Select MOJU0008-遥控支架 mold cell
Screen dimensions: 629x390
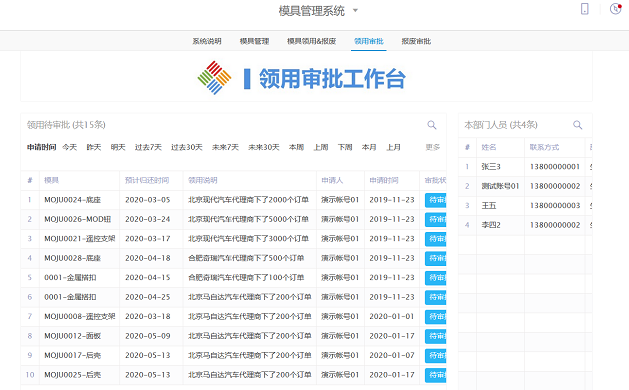tap(80, 317)
